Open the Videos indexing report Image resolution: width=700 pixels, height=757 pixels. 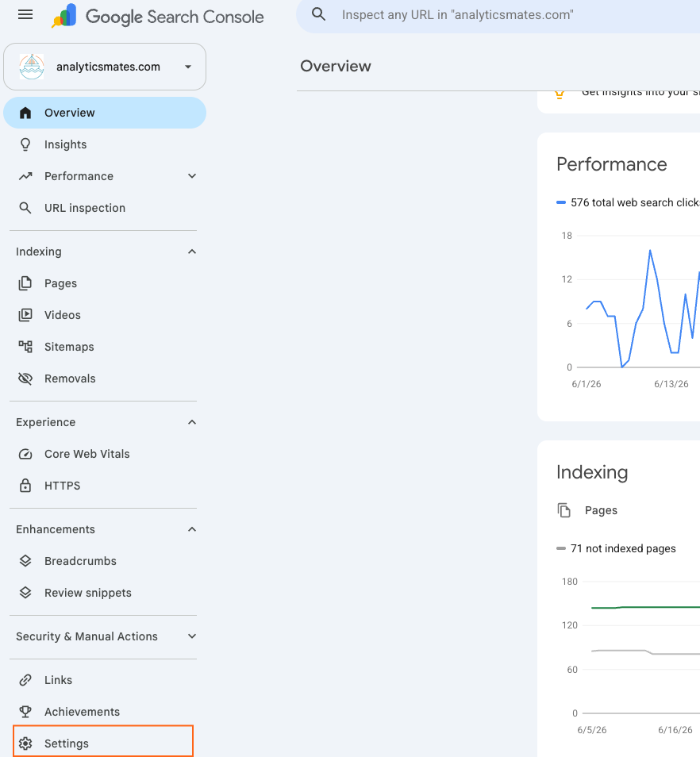click(105, 315)
